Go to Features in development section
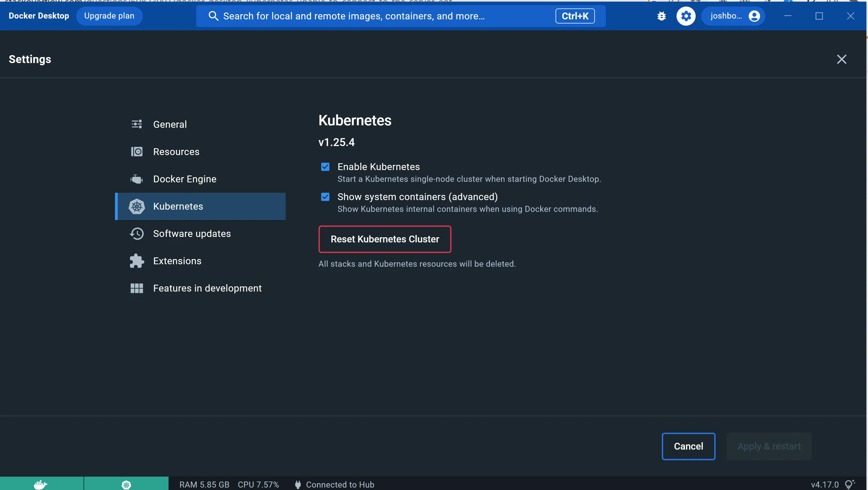The height and width of the screenshot is (490, 868). click(x=207, y=288)
